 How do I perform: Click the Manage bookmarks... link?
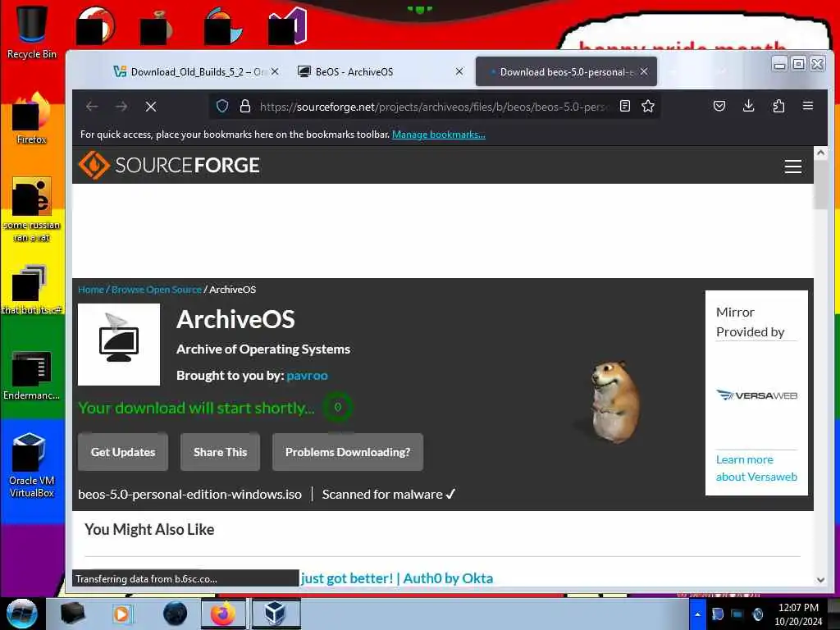coord(439,135)
